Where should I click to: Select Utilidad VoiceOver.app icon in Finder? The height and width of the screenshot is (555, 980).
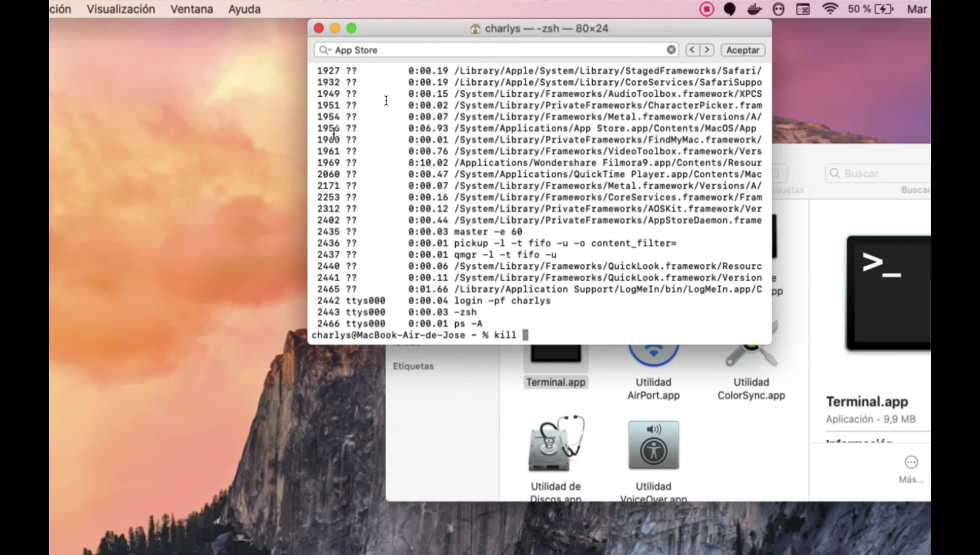(653, 445)
